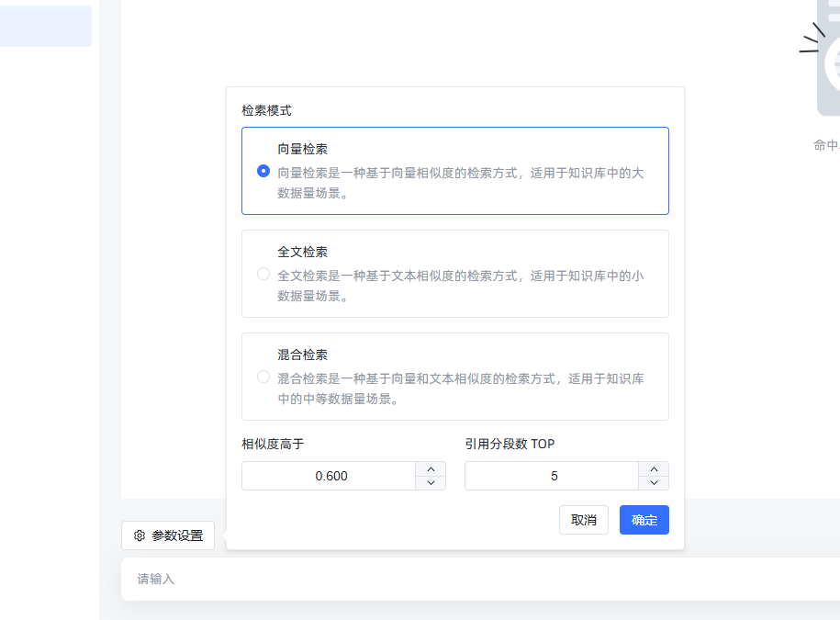Click the 引用分段数 TOP label

click(510, 444)
